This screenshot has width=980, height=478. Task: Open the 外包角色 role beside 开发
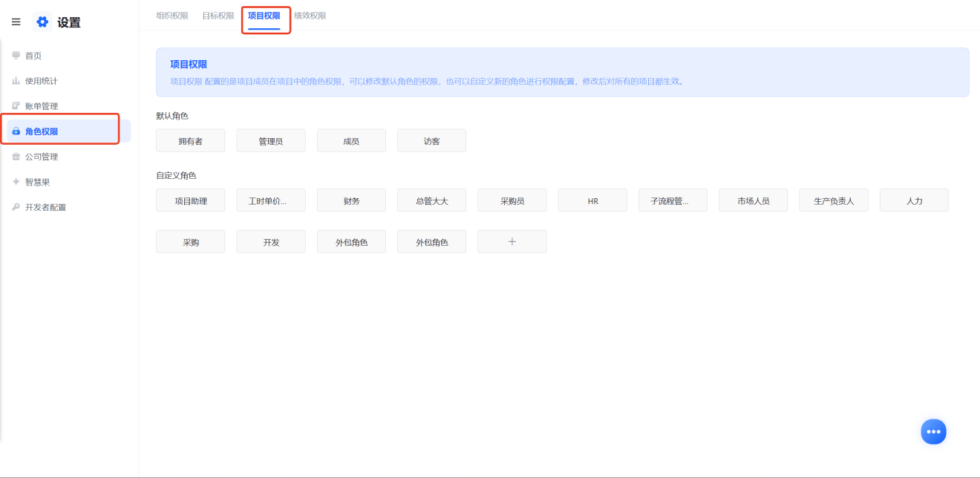pos(351,242)
